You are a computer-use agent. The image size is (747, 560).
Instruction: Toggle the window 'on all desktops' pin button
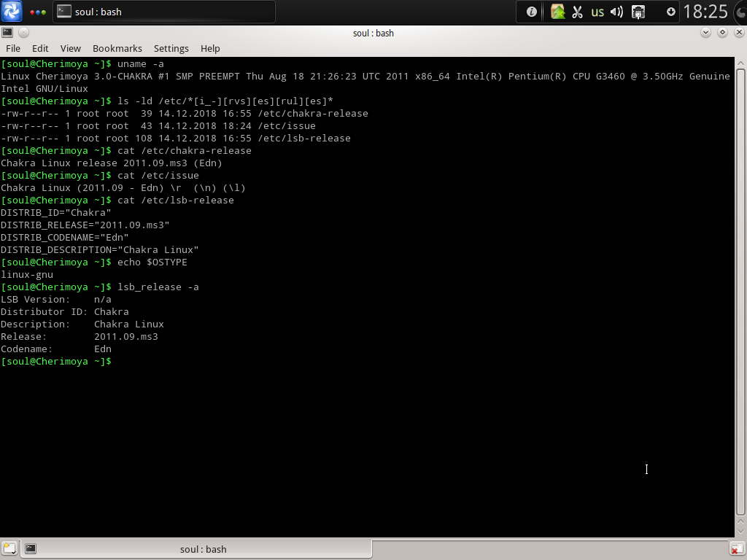pos(24,32)
